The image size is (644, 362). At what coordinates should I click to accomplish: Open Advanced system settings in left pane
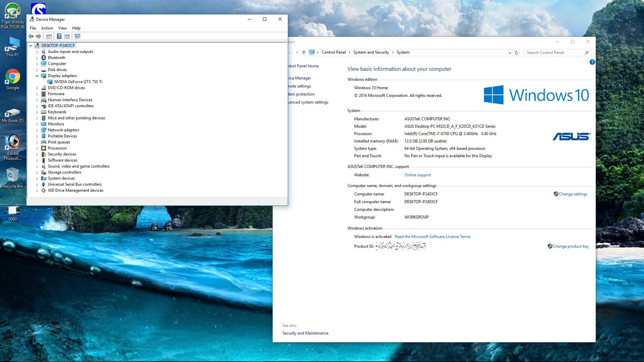coord(308,102)
